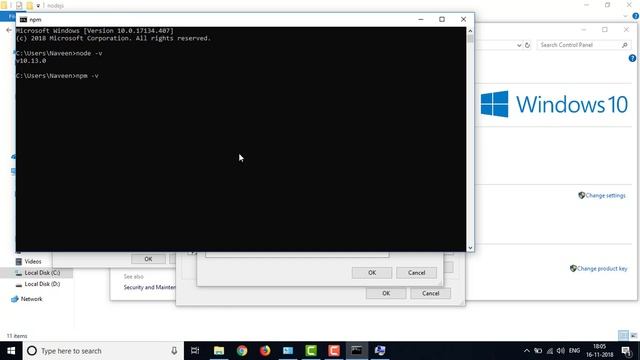
Task: Open the clock showing 18:05
Action: point(600,351)
